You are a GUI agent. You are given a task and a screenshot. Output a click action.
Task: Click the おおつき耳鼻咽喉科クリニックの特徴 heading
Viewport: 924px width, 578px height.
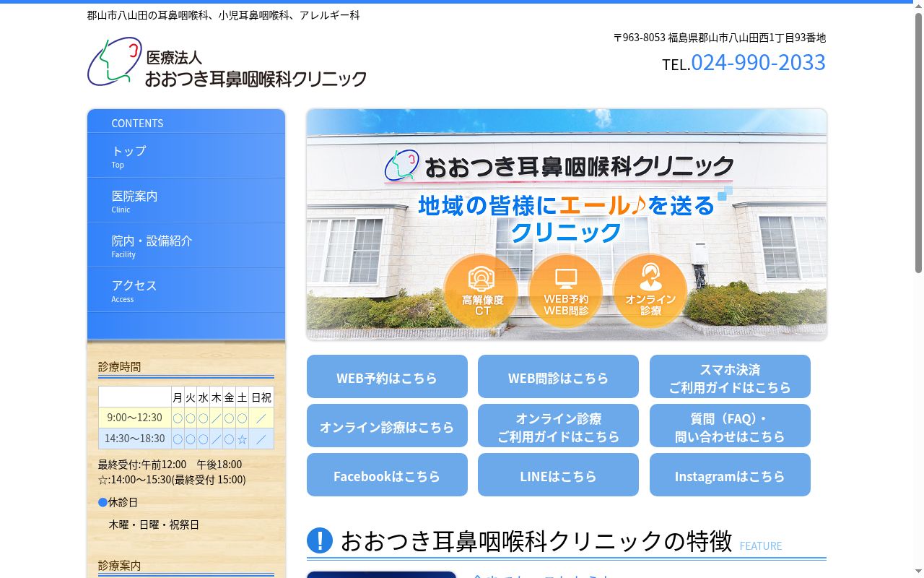click(536, 540)
